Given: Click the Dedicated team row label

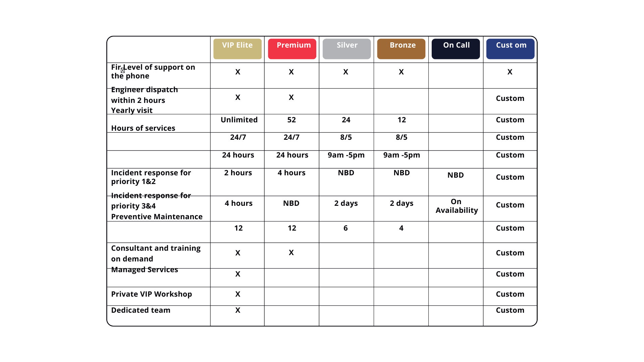Looking at the screenshot, I should (141, 310).
